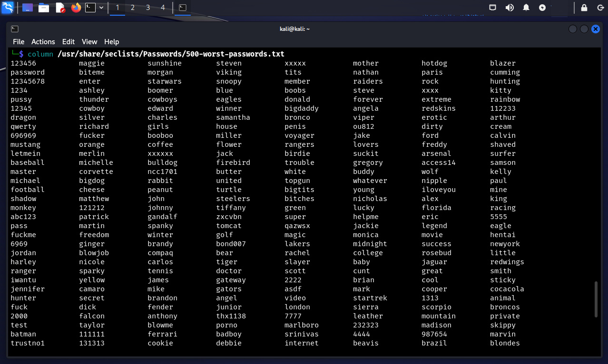Launch Firefox from the top panel
The image size is (608, 364).
[x=76, y=8]
